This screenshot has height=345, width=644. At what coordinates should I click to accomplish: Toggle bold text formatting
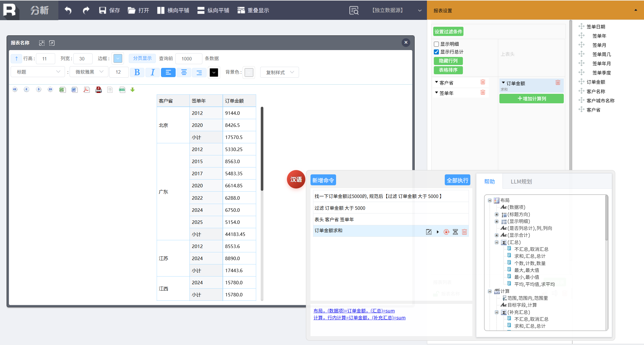pyautogui.click(x=137, y=72)
